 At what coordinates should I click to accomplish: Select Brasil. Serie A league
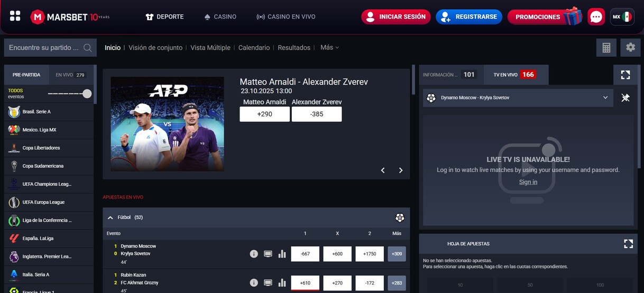pyautogui.click(x=49, y=112)
